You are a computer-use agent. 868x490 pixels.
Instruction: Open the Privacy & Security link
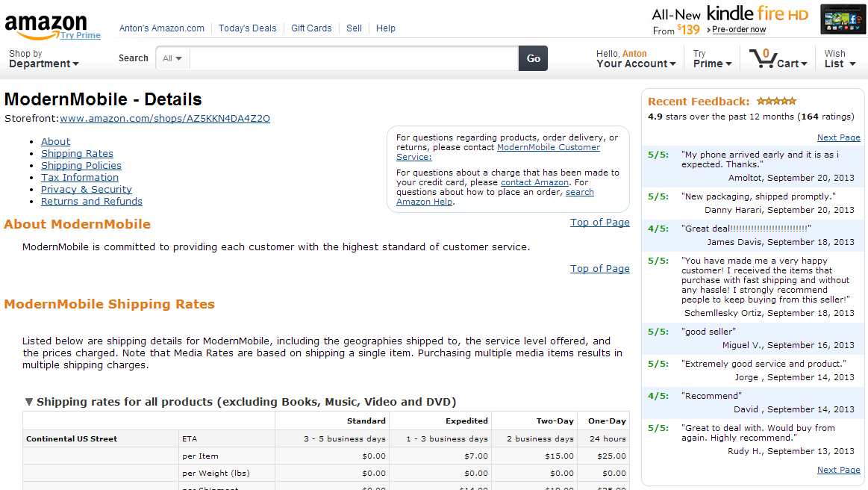(87, 190)
